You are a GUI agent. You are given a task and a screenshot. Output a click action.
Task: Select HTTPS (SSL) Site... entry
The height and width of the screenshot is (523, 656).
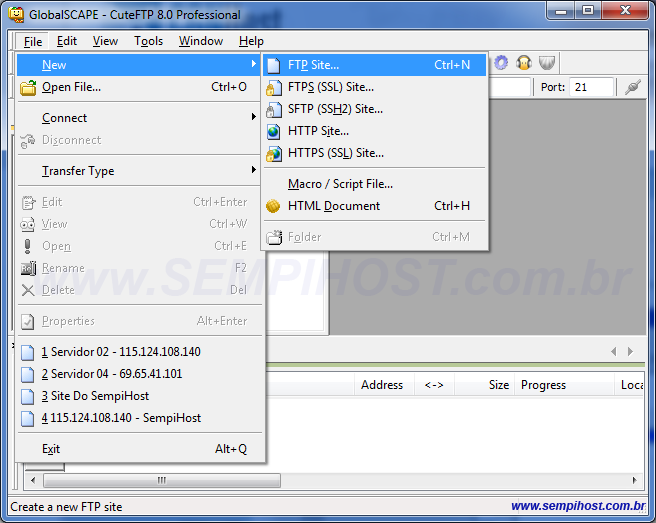[374, 153]
